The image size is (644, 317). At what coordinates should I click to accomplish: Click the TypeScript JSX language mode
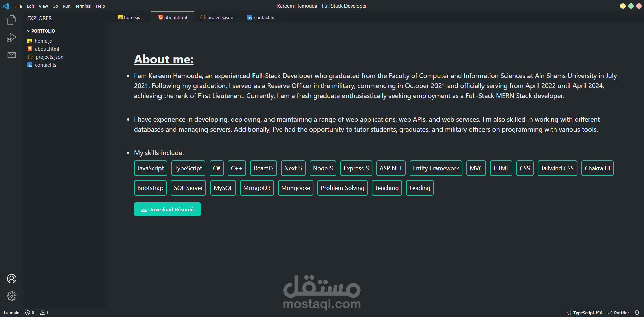(585, 313)
